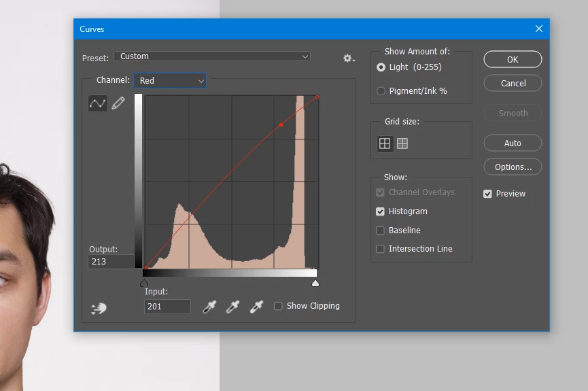Activate the on-image adjustment hand tool
Viewport: 588px width, 391px height.
99,309
